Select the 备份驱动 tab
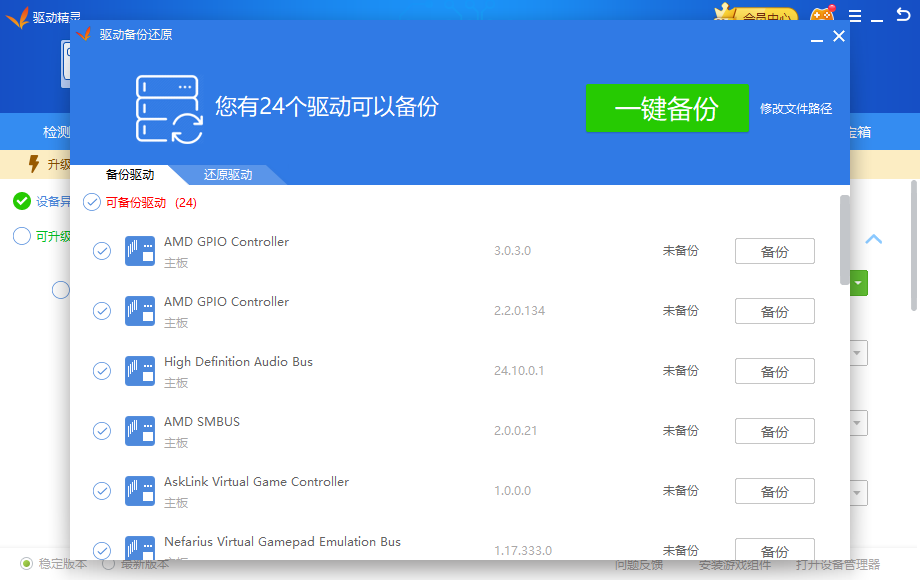Viewport: 920px width, 580px height. tap(130, 175)
